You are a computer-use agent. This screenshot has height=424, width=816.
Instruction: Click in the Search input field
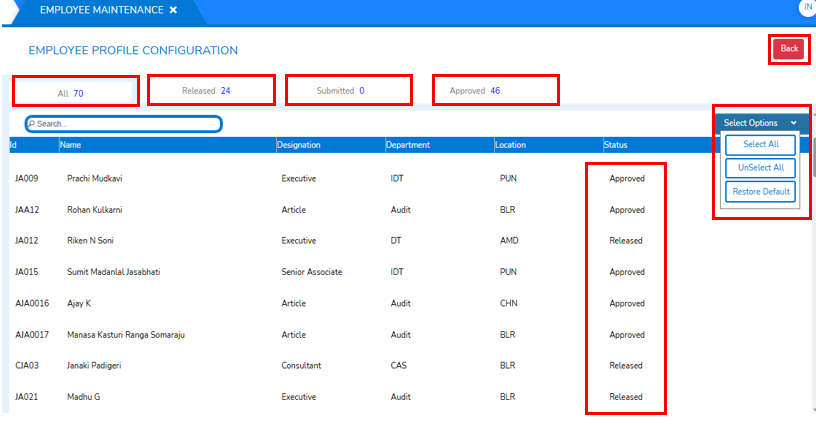(x=125, y=124)
